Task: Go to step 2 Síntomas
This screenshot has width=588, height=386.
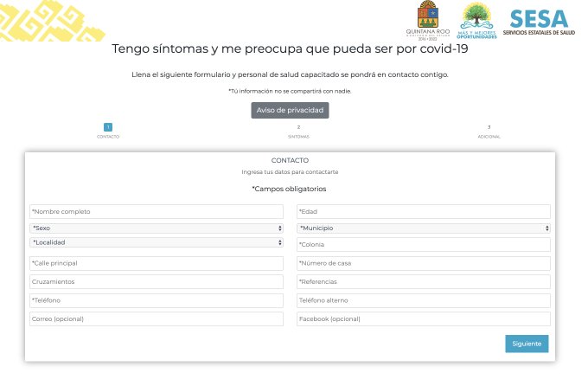Action: pos(298,132)
